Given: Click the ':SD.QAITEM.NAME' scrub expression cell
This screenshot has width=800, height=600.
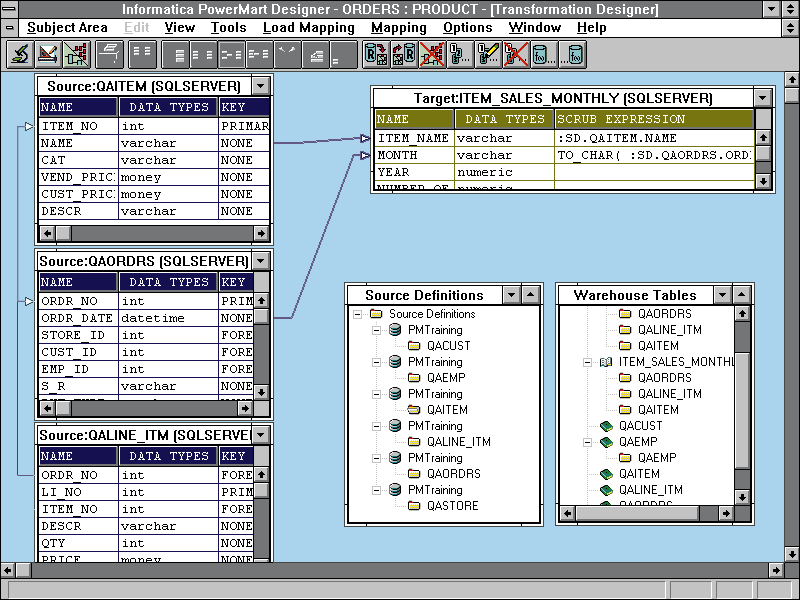Looking at the screenshot, I should (654, 138).
